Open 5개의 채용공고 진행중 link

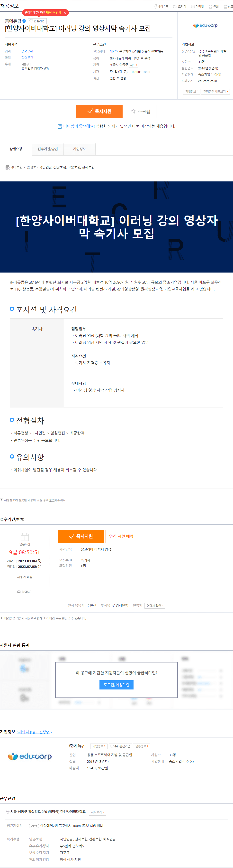pos(34,732)
